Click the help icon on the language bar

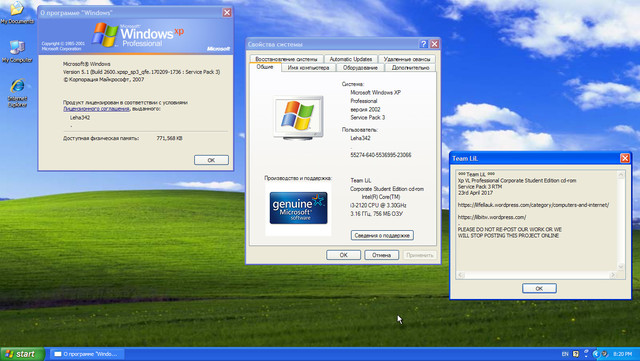click(x=576, y=354)
